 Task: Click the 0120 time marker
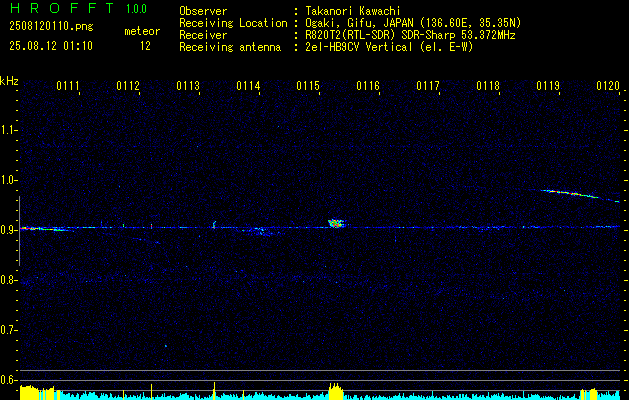click(608, 86)
